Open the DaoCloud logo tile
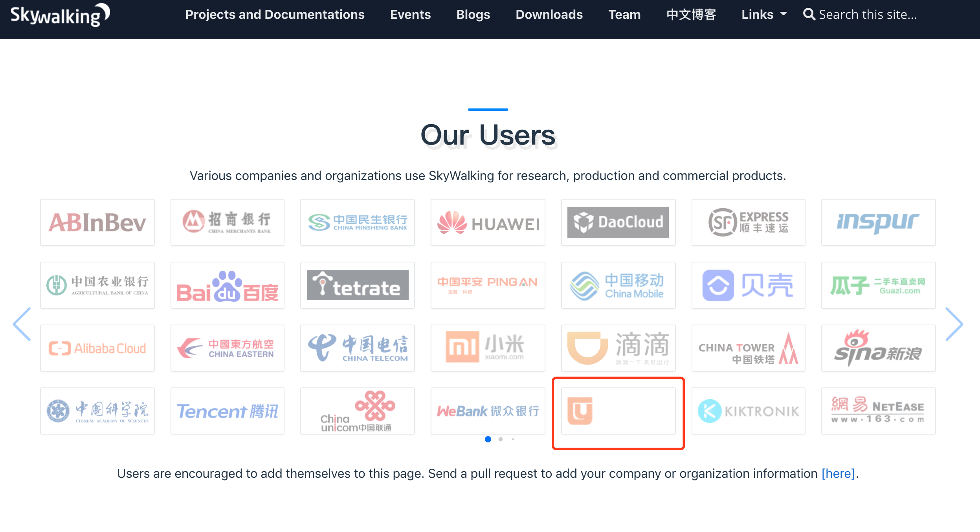Image resolution: width=980 pixels, height=532 pixels. (618, 222)
